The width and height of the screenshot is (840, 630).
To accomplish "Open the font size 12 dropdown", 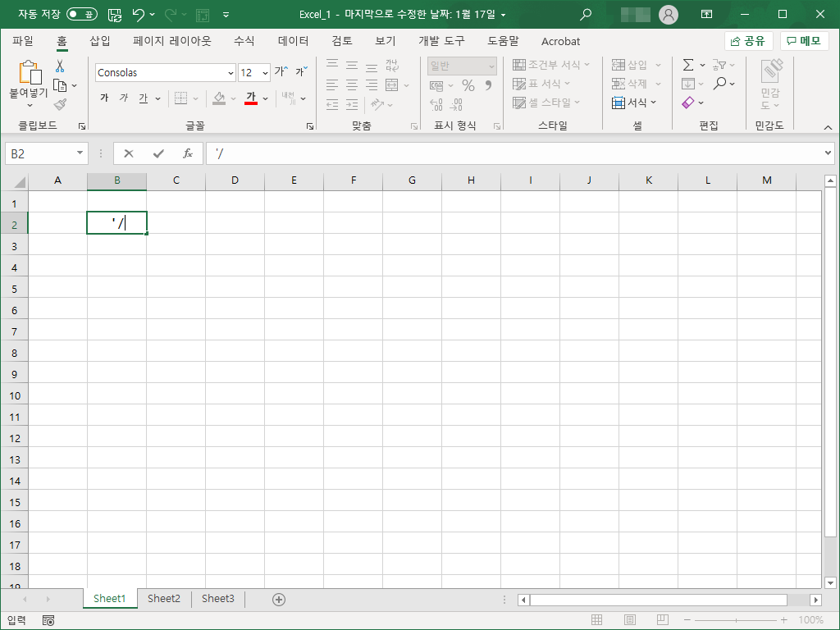I will 265,73.
